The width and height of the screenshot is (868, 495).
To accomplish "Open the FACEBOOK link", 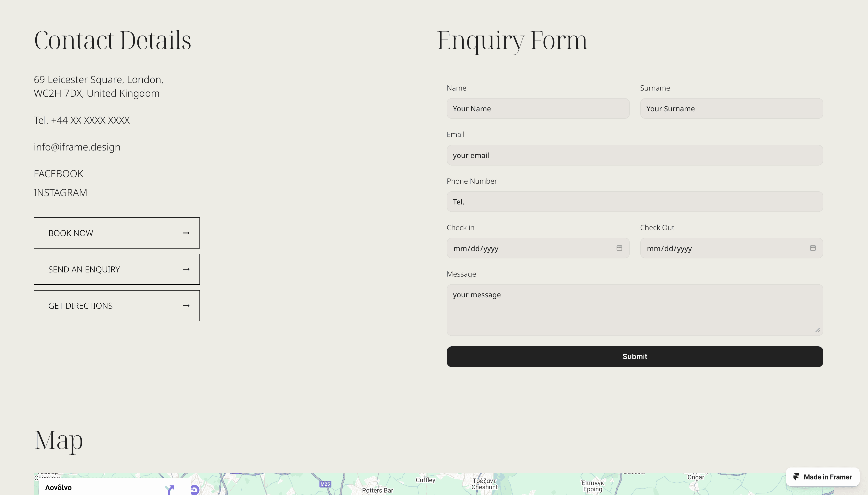I will click(x=58, y=174).
